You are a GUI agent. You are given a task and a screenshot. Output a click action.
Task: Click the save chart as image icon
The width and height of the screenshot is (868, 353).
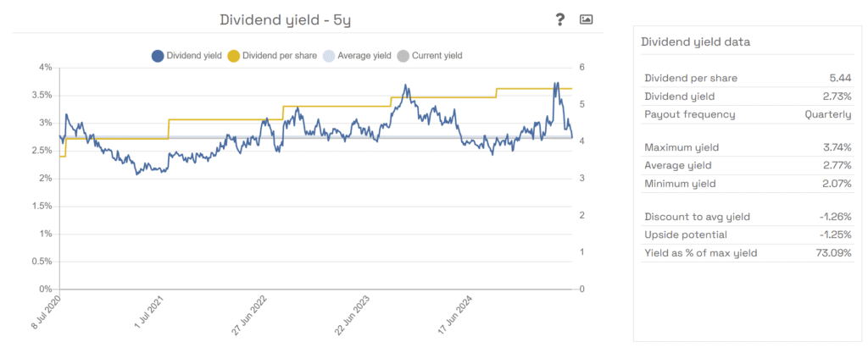(586, 19)
